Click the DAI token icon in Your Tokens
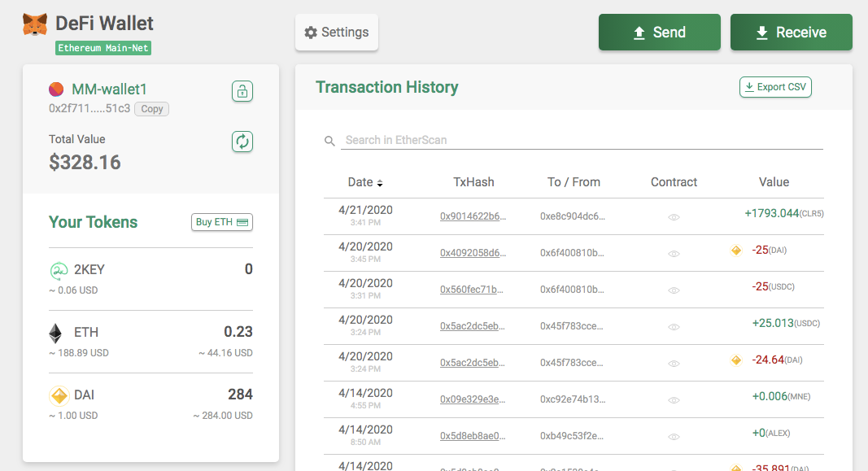This screenshot has width=868, height=471. pyautogui.click(x=58, y=395)
